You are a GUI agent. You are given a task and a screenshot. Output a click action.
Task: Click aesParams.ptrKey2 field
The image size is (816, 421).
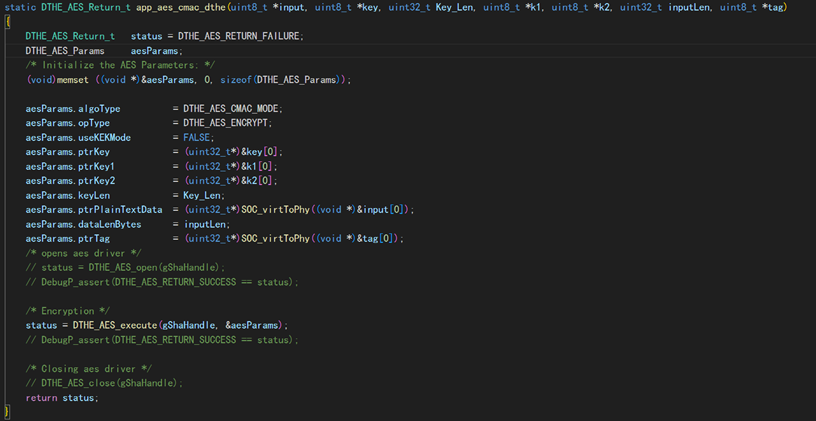coord(70,181)
